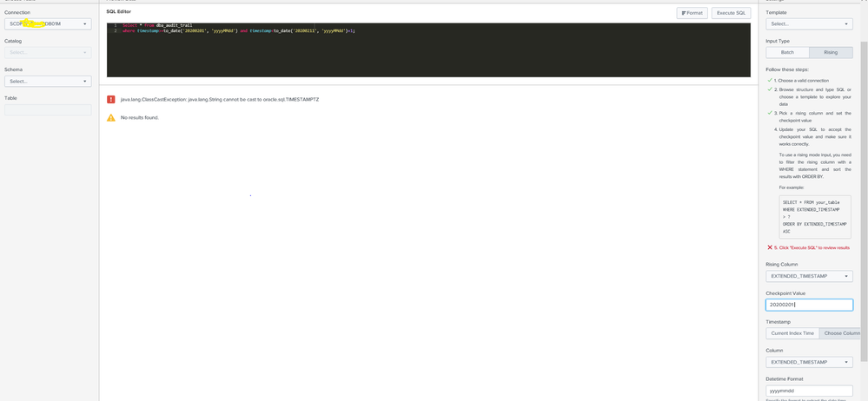Image resolution: width=868 pixels, height=401 pixels.
Task: Click the checkmark beside 'Browse structure and type SQL'
Action: pyautogui.click(x=770, y=89)
